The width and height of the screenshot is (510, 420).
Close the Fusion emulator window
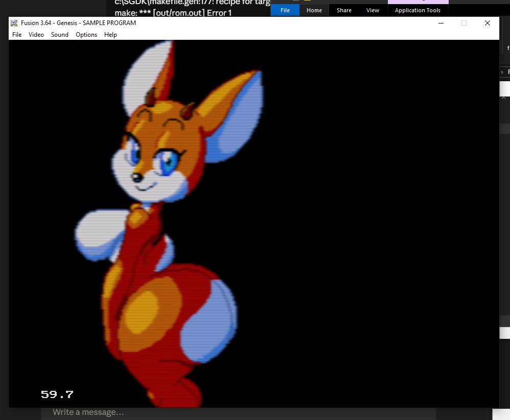point(487,23)
